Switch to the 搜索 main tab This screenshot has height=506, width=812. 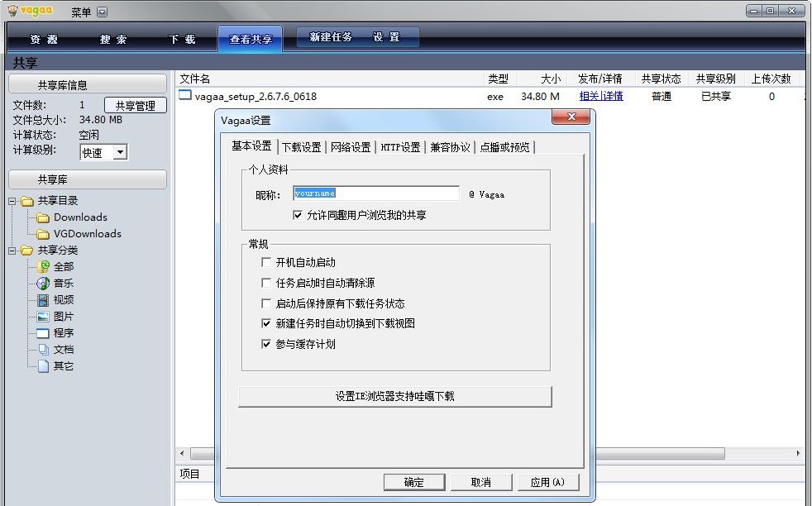[x=113, y=40]
